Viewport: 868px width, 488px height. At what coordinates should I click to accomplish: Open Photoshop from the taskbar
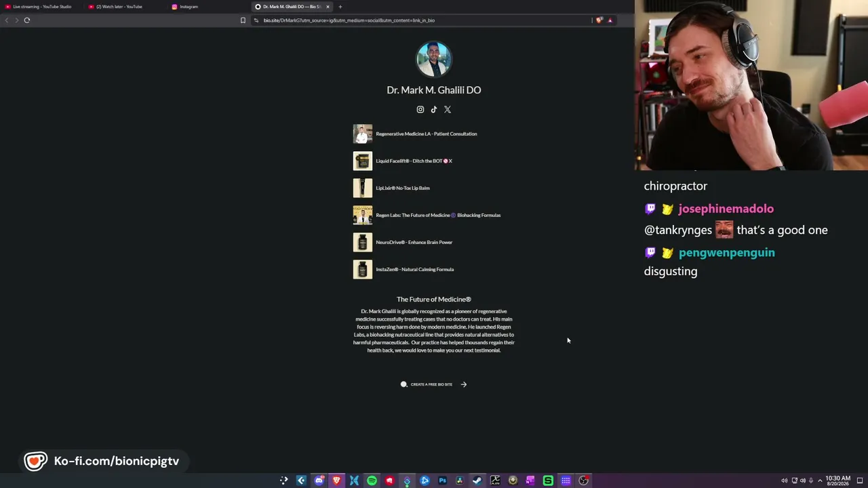tap(442, 481)
